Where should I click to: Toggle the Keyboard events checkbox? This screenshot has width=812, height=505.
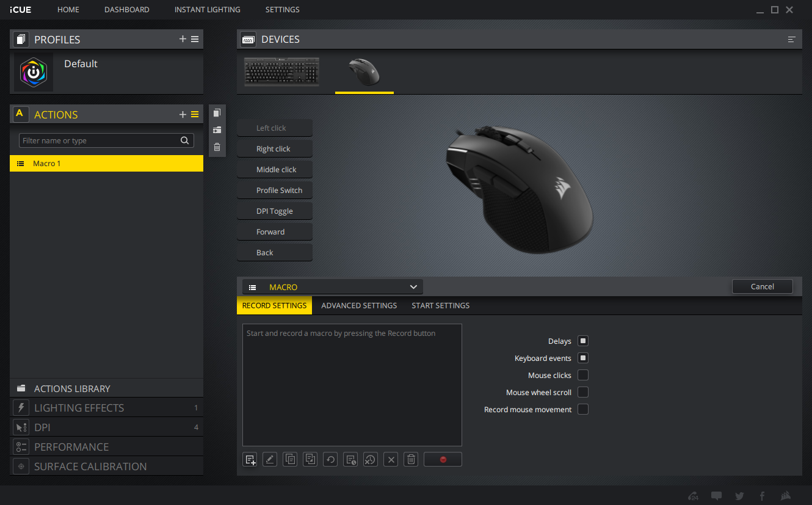(583, 358)
